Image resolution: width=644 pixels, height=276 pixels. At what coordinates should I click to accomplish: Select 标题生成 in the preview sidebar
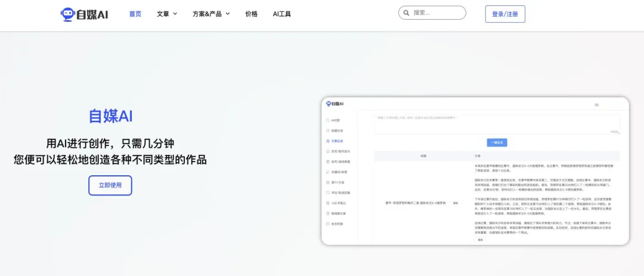click(x=335, y=131)
